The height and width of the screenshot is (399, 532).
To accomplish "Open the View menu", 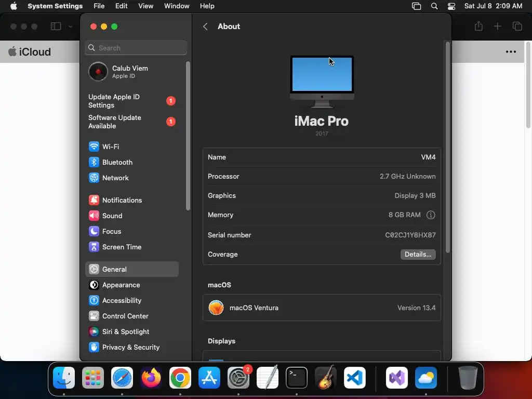I will coord(145,6).
